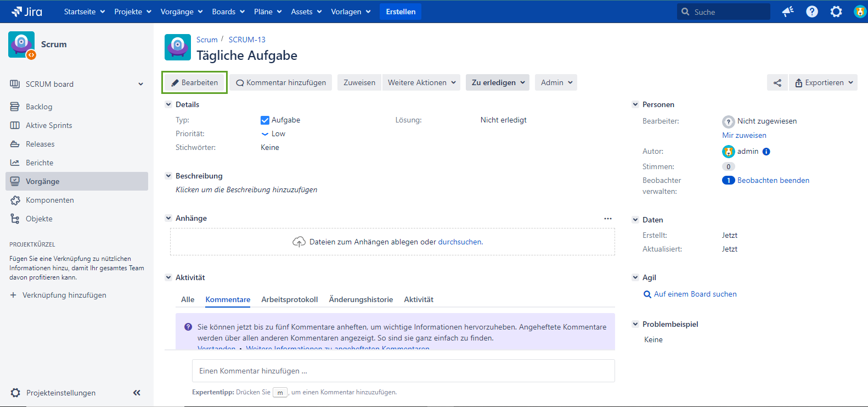Click the Bearbeiten button
Image resolution: width=868 pixels, height=407 pixels.
[195, 83]
